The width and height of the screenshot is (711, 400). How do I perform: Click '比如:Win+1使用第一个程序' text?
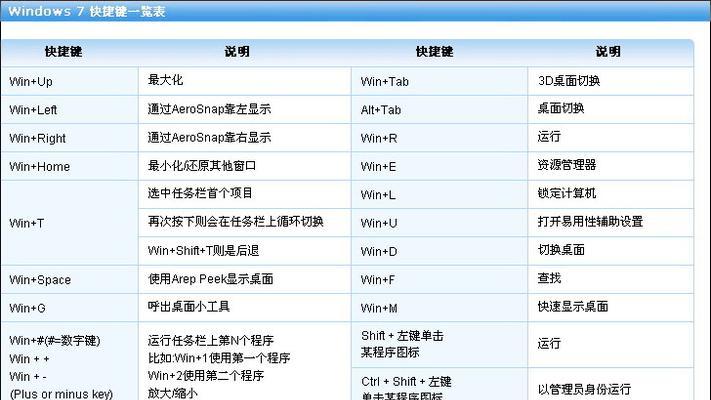pyautogui.click(x=219, y=358)
